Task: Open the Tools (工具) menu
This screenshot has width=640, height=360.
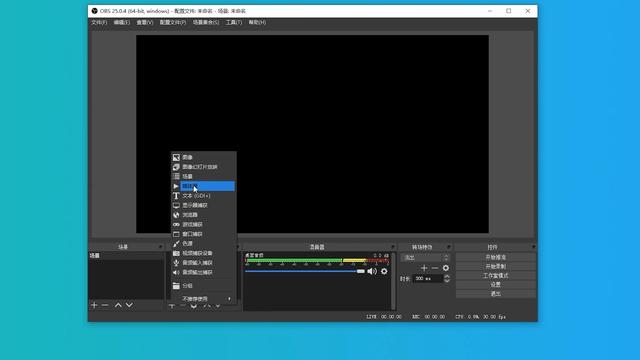Action: pyautogui.click(x=234, y=22)
